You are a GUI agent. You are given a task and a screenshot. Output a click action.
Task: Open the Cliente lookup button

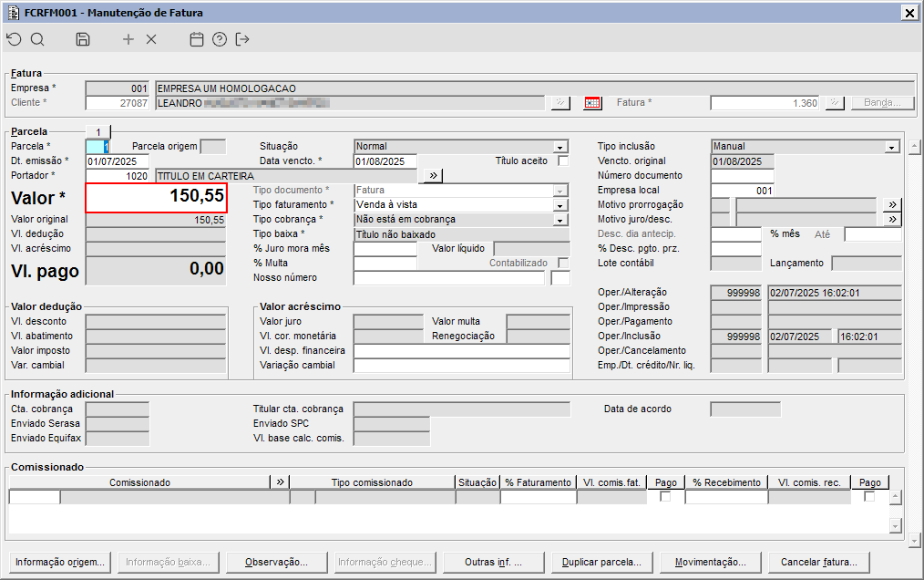pyautogui.click(x=560, y=103)
